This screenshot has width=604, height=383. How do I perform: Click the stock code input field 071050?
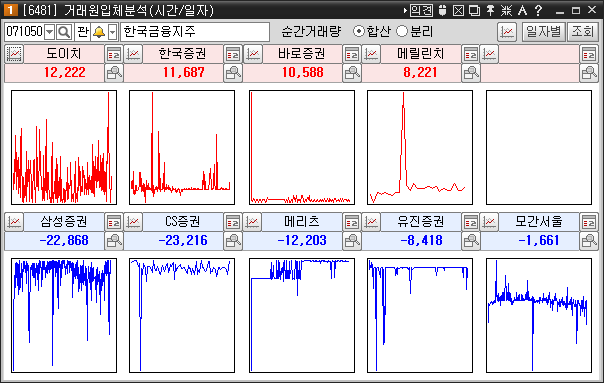click(25, 32)
